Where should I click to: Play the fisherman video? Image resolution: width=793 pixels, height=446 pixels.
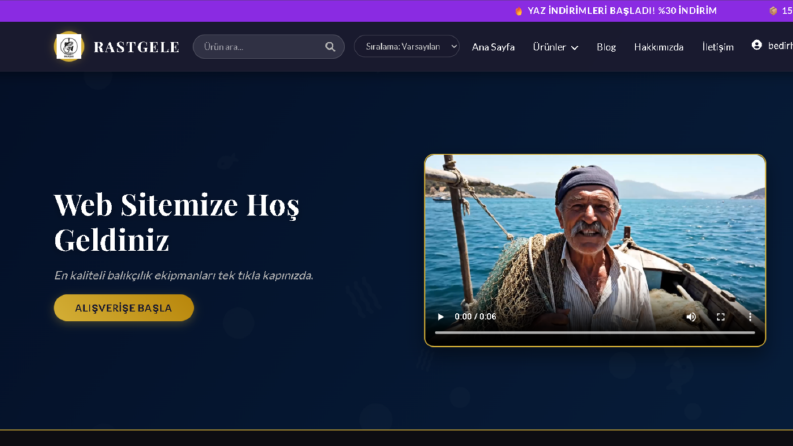440,317
